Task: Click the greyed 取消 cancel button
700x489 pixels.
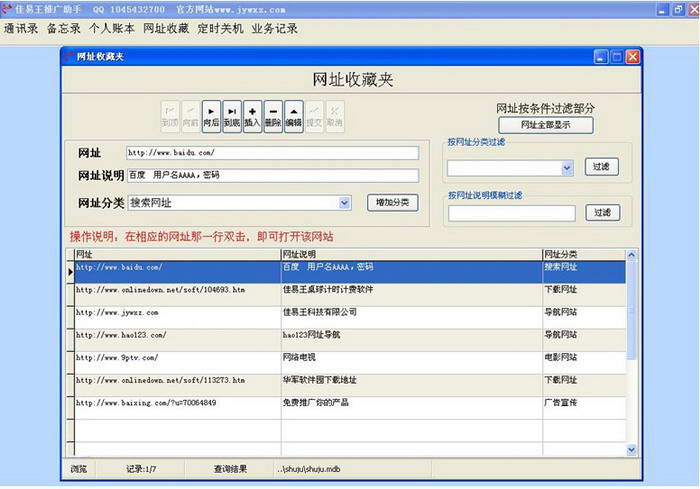Action: pos(335,117)
